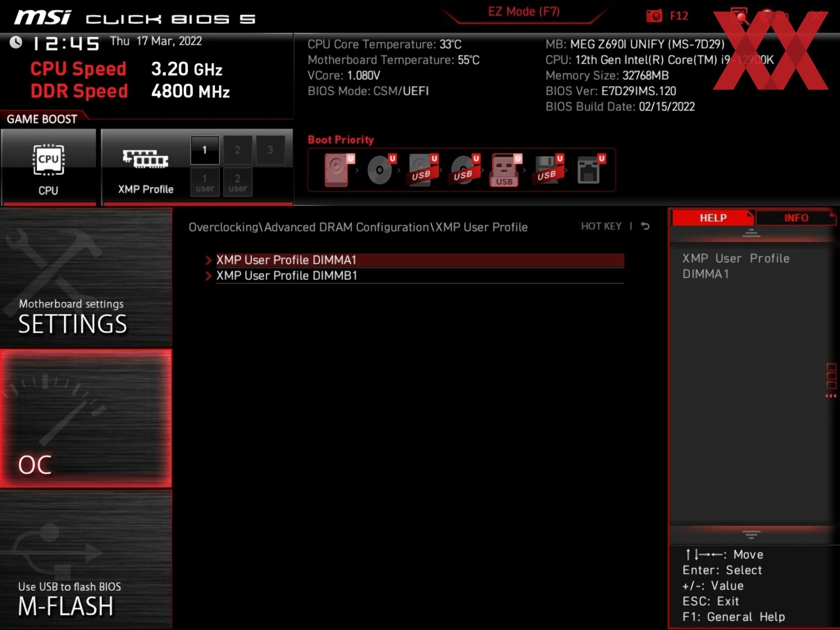Viewport: 840px width, 630px height.
Task: Click the BIOS Build Date 02/15/2022 text
Action: tap(620, 107)
